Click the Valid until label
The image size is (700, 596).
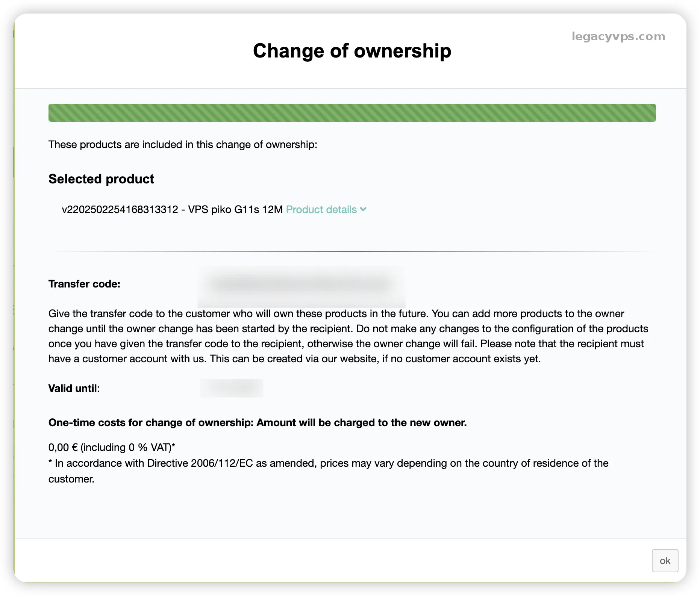pos(74,388)
